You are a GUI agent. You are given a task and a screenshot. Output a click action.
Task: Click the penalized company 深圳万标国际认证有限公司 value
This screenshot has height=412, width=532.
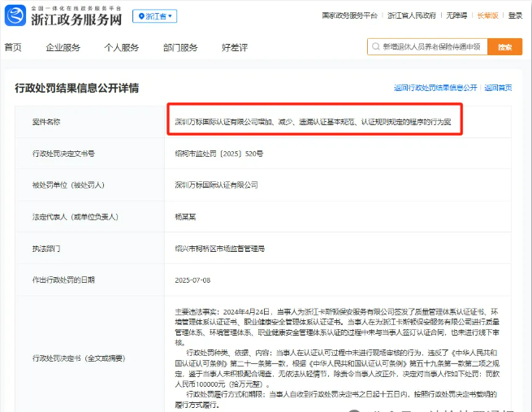pos(216,184)
